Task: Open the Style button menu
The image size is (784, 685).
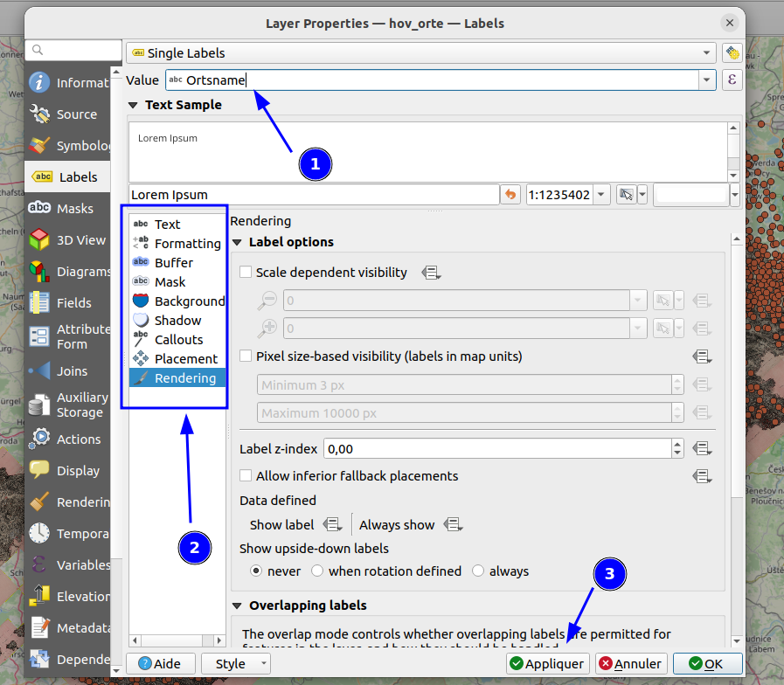Action: (236, 663)
